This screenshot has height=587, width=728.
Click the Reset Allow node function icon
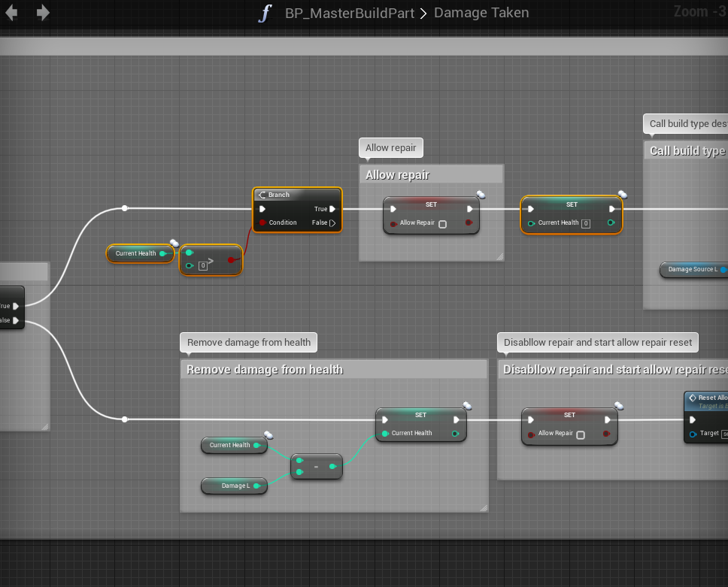point(692,398)
